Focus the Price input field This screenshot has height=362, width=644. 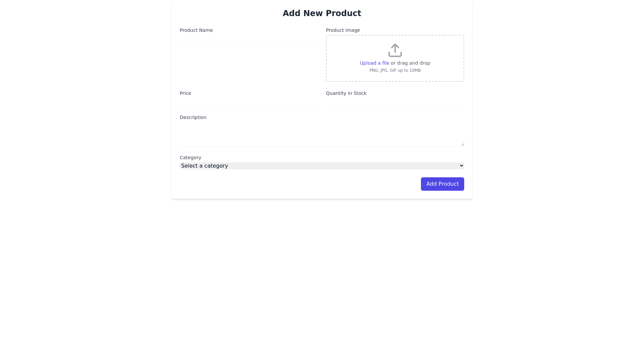(249, 102)
